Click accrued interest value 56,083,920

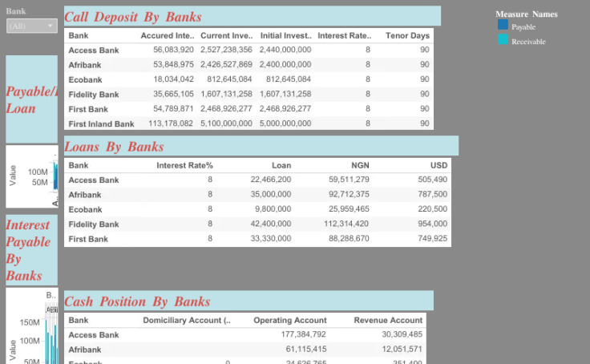[173, 50]
